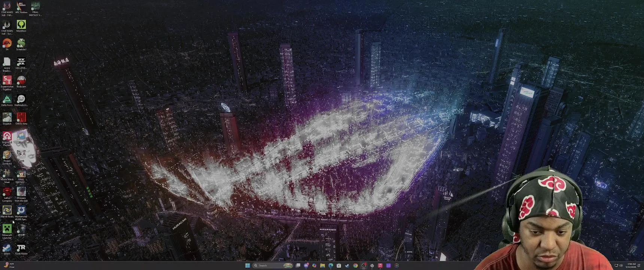Image resolution: width=644 pixels, height=270 pixels.
Task: Open Microsoft Store taskbar icon
Action: point(339,265)
